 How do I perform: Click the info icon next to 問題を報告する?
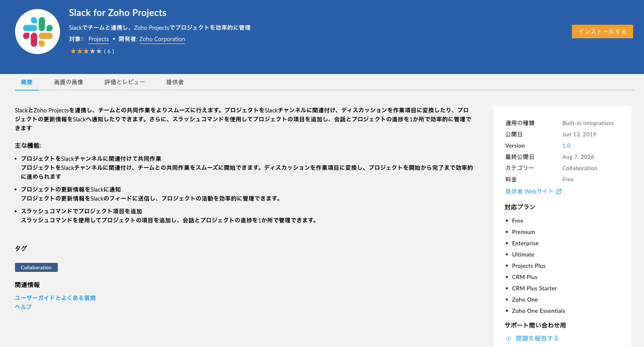509,339
